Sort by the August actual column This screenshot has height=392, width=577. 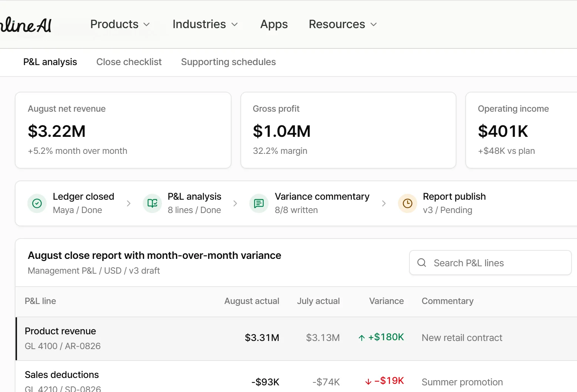point(252,301)
